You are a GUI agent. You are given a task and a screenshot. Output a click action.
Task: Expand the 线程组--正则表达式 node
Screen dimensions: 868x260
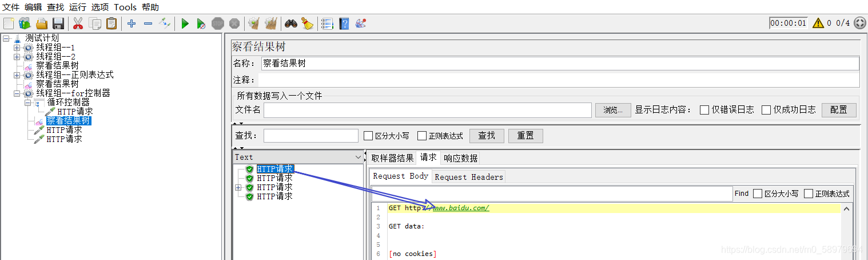point(17,75)
